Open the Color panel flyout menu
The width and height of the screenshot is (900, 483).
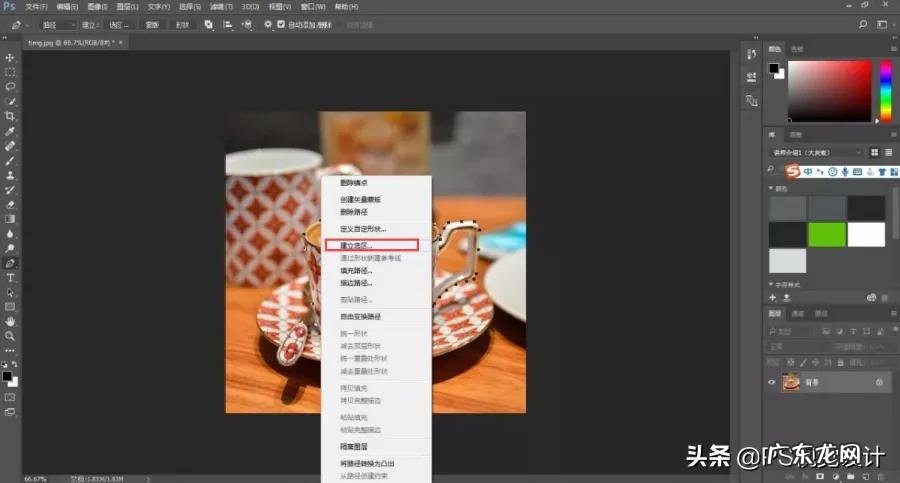click(893, 49)
